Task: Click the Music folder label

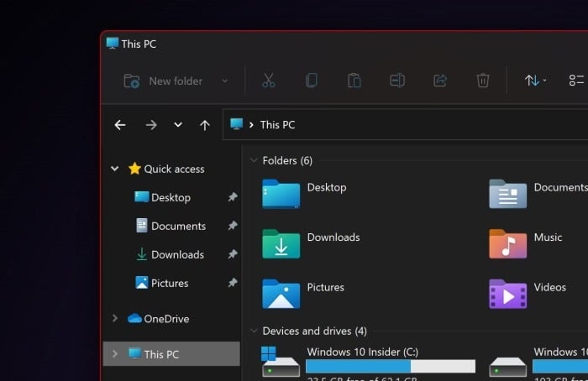Action: pyautogui.click(x=548, y=237)
